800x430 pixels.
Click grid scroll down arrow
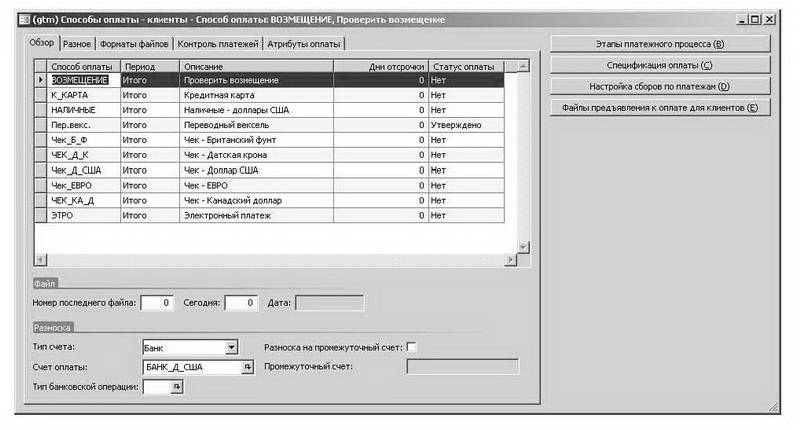523,247
